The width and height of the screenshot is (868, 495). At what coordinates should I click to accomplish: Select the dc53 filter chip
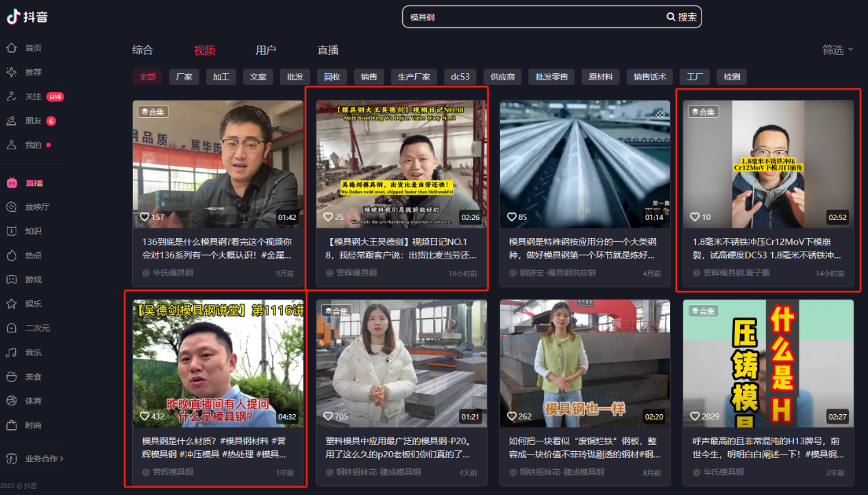(460, 77)
